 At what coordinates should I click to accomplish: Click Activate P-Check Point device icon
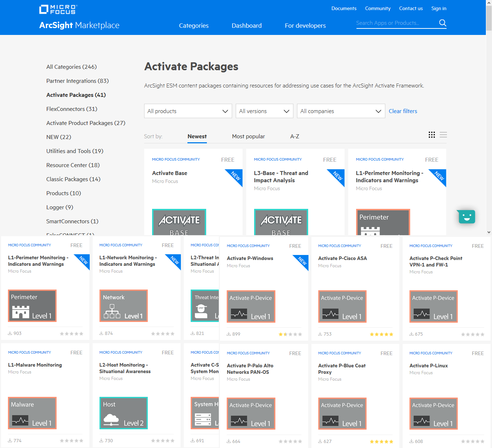pyautogui.click(x=434, y=306)
